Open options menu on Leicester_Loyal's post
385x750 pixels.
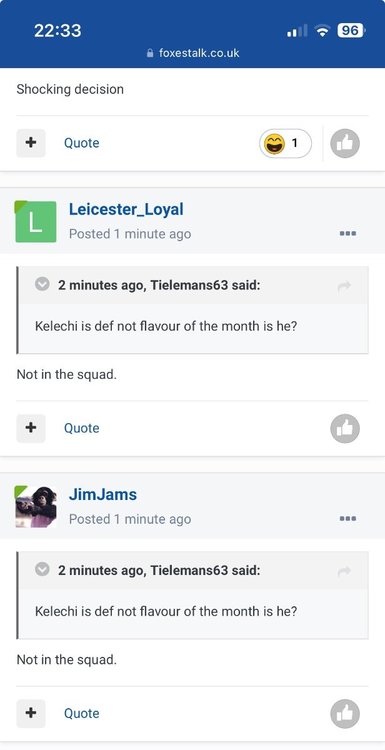tap(348, 234)
